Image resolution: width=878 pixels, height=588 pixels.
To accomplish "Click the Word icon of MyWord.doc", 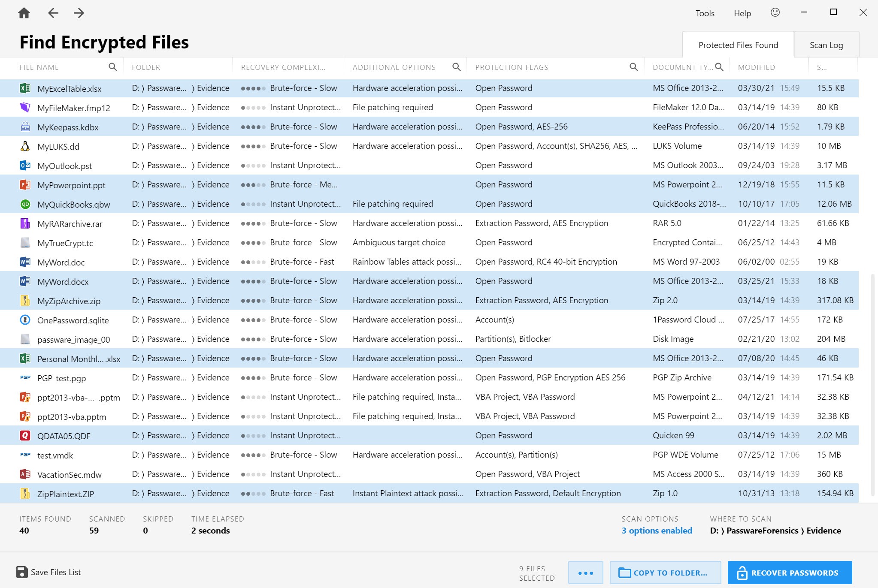I will click(x=25, y=262).
